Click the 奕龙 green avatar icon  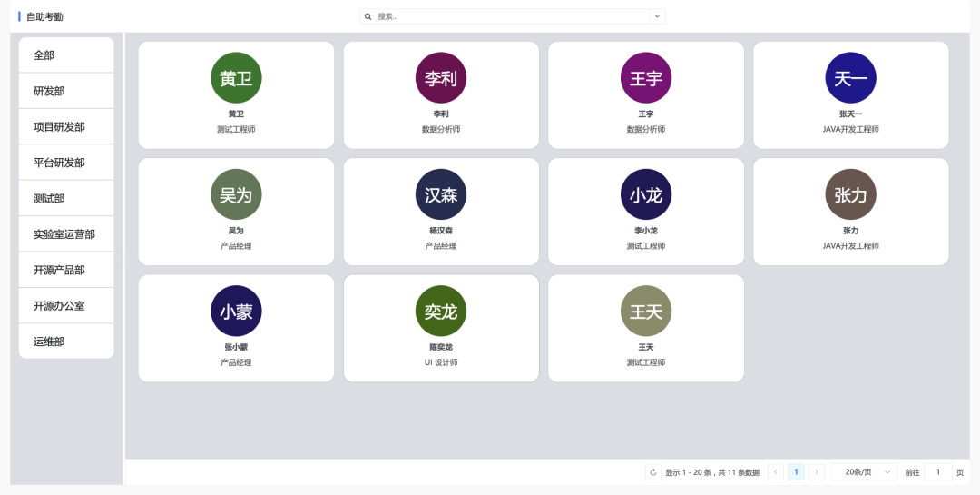441,312
